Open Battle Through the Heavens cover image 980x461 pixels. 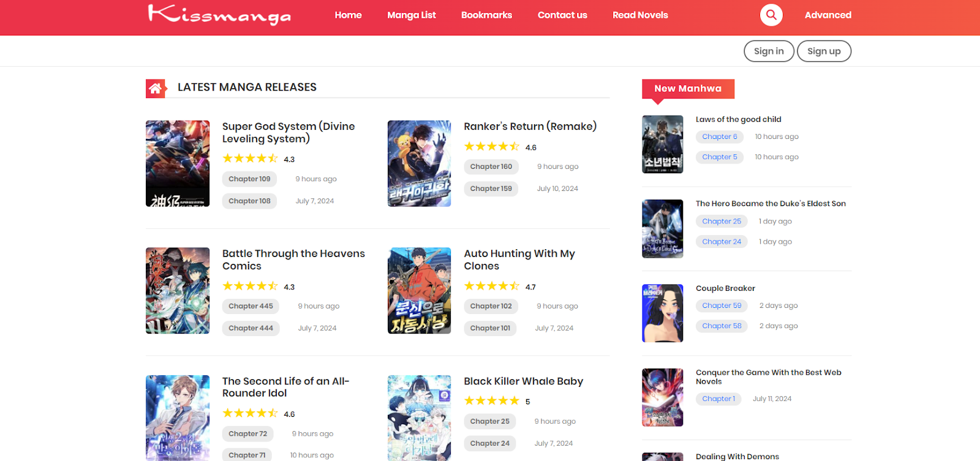(x=178, y=291)
